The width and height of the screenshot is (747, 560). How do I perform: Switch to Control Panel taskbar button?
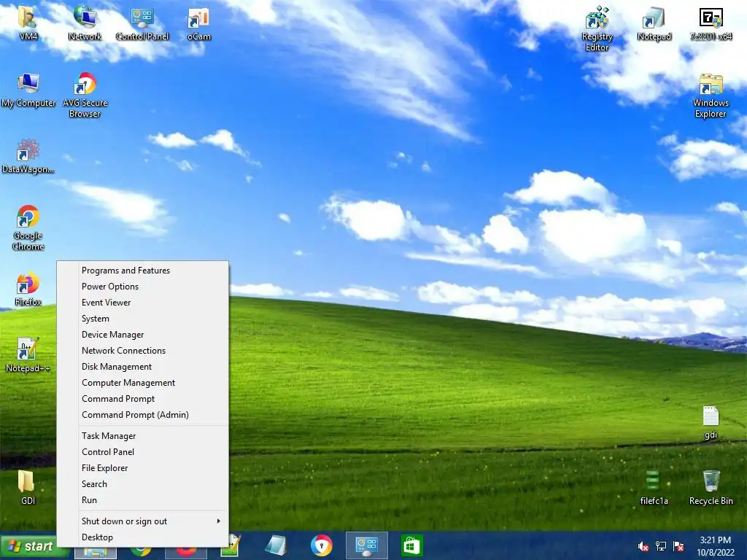[x=367, y=545]
